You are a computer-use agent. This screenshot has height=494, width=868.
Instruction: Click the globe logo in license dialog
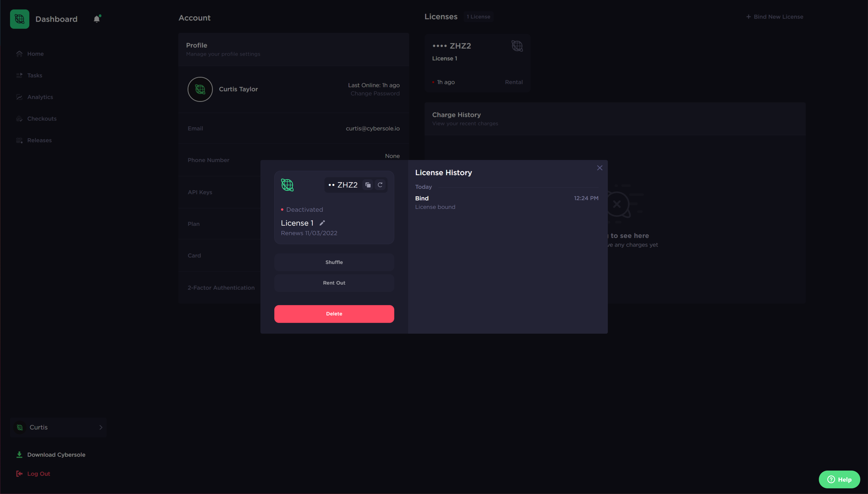(x=287, y=185)
